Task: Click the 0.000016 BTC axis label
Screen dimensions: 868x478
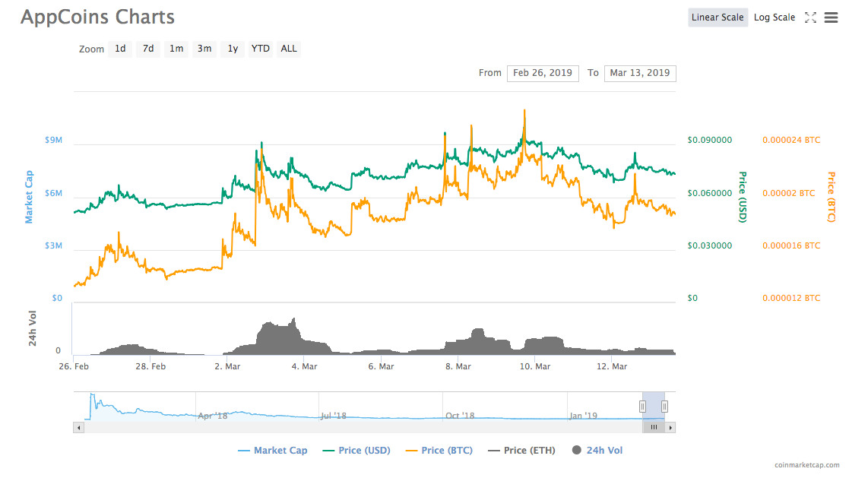Action: pyautogui.click(x=791, y=245)
